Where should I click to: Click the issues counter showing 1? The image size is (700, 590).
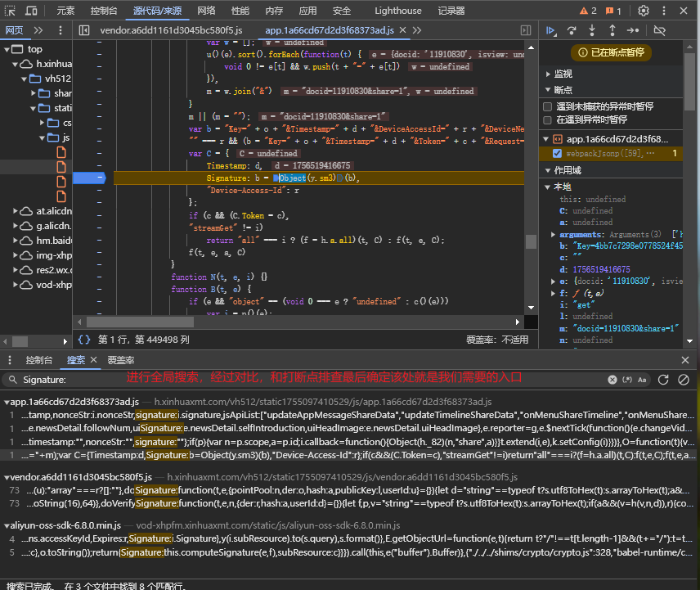pyautogui.click(x=613, y=11)
